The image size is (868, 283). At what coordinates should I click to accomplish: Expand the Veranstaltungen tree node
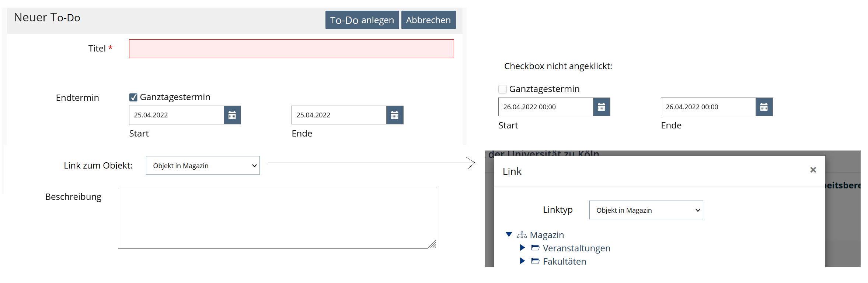[x=522, y=248]
